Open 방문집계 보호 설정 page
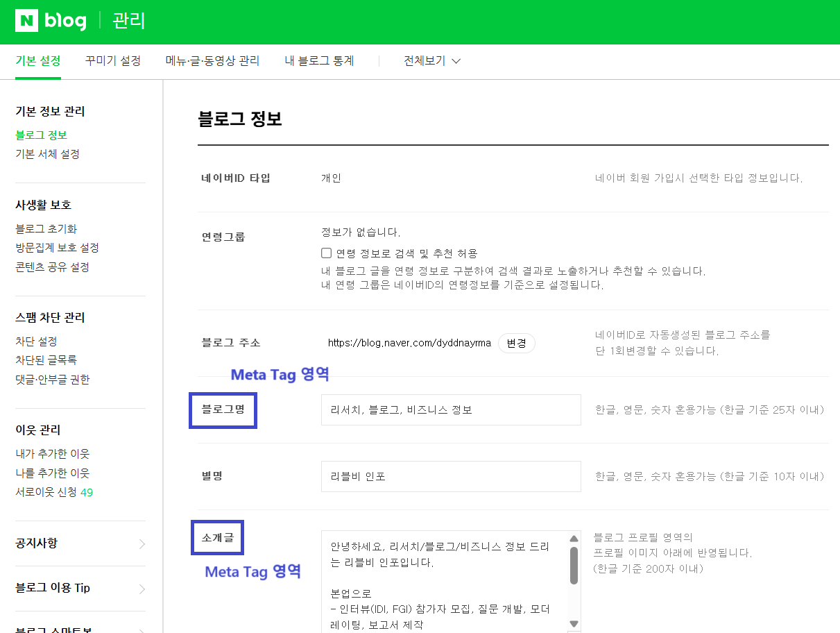This screenshot has width=840, height=633. (x=55, y=248)
